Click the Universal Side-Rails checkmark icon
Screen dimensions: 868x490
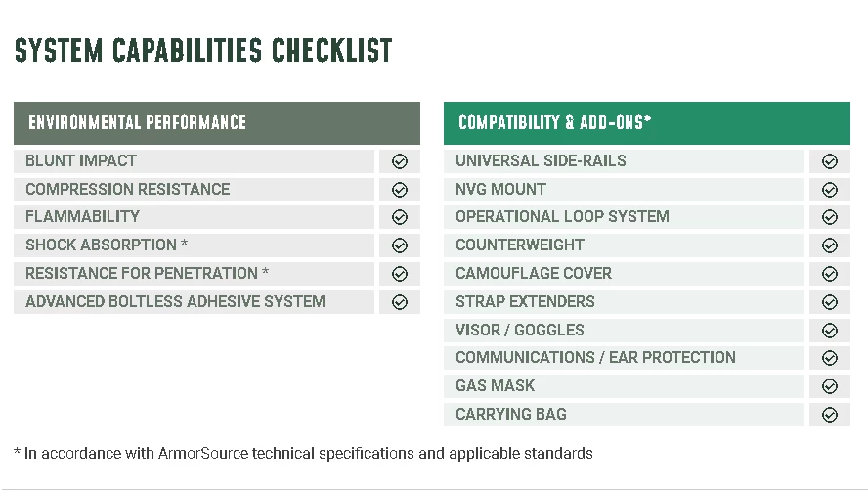click(x=829, y=161)
